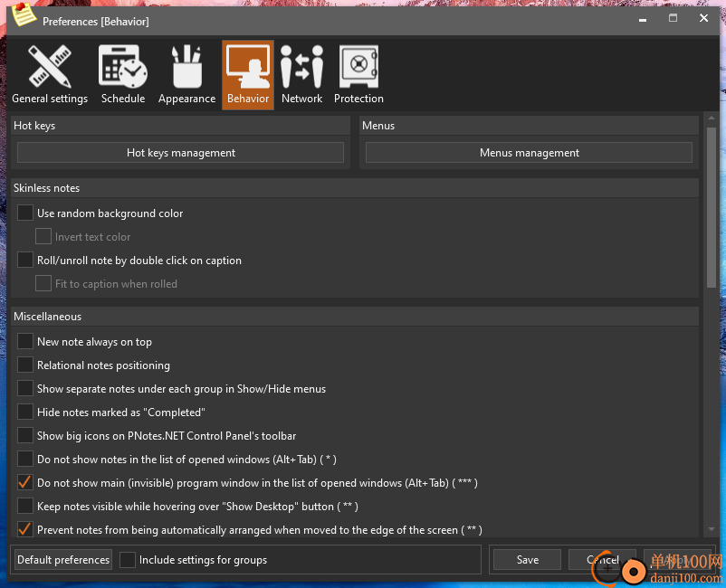Click the vertical scrollbar thumb

pos(712,207)
